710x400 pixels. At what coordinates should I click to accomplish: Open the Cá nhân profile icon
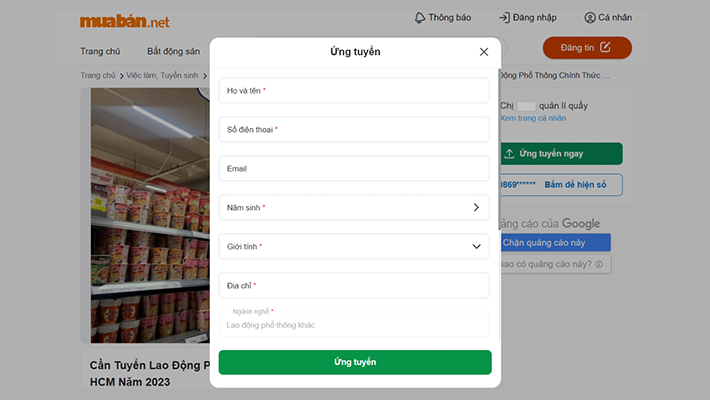tap(590, 18)
